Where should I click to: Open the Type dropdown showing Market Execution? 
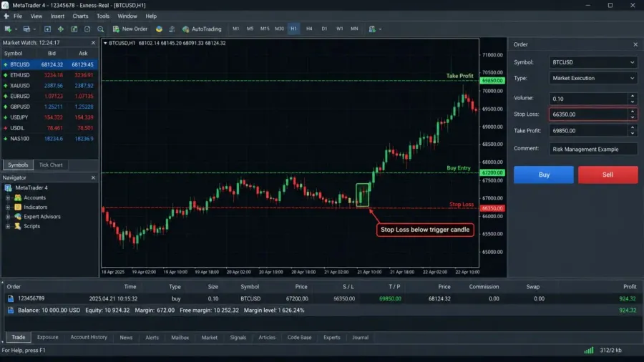593,78
